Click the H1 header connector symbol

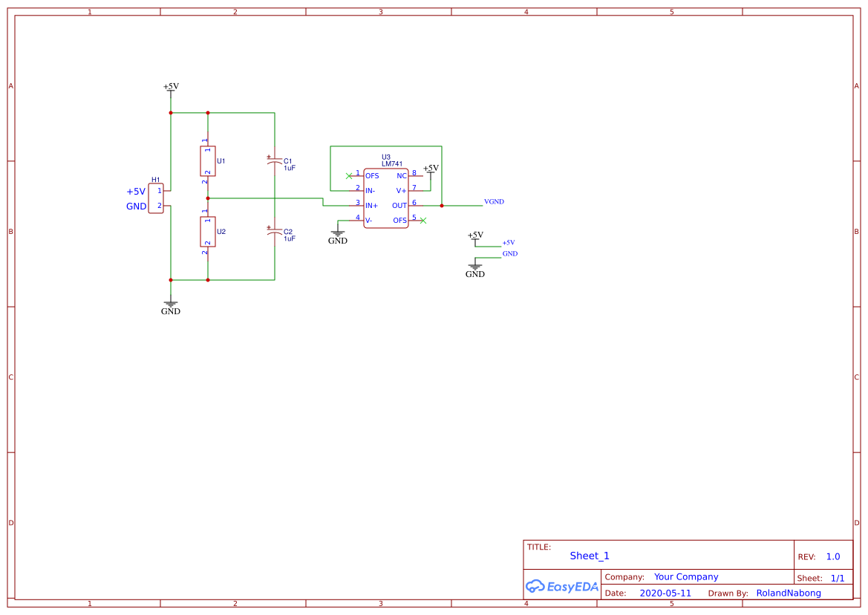click(x=156, y=198)
